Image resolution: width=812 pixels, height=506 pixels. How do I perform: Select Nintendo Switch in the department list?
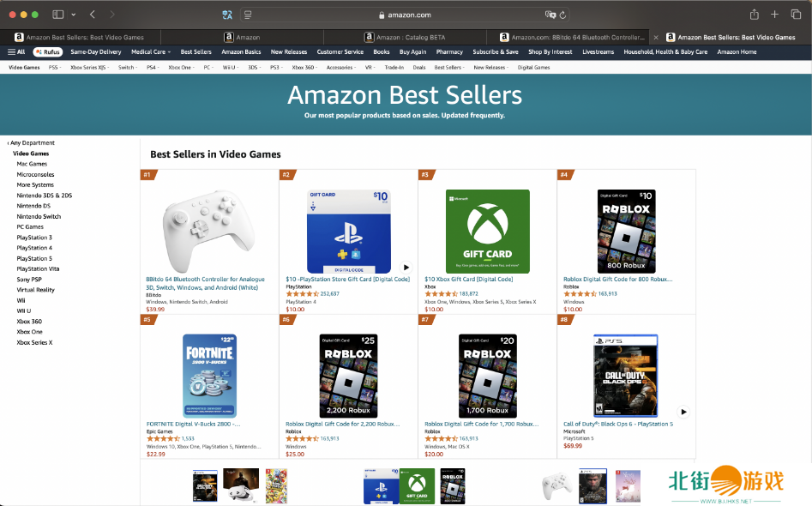pyautogui.click(x=39, y=216)
